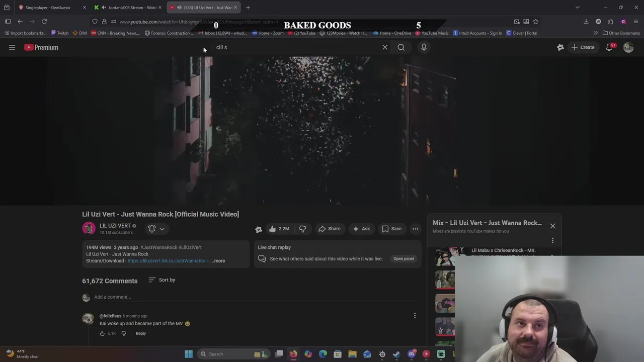Click the taskbar Search box

pyautogui.click(x=233, y=354)
